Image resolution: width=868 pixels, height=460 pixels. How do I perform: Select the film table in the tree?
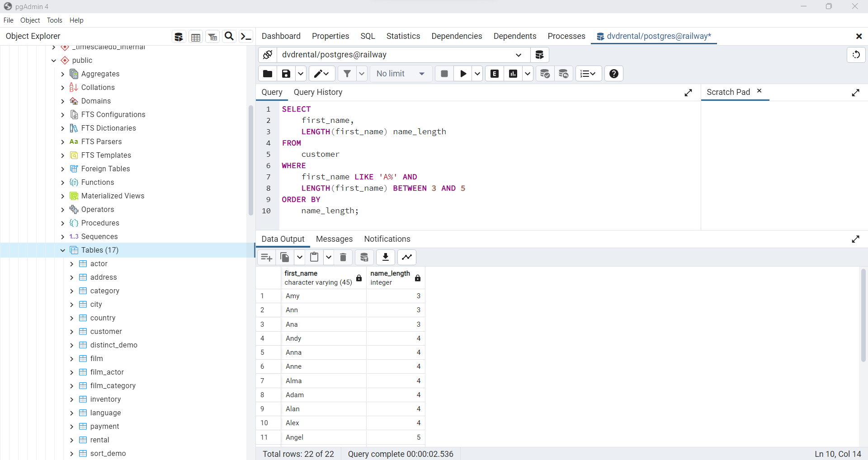(97, 359)
